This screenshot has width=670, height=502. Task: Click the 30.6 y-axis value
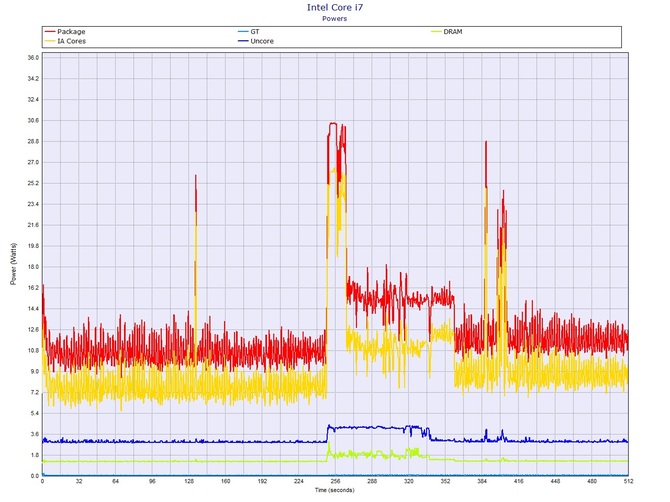[33, 120]
